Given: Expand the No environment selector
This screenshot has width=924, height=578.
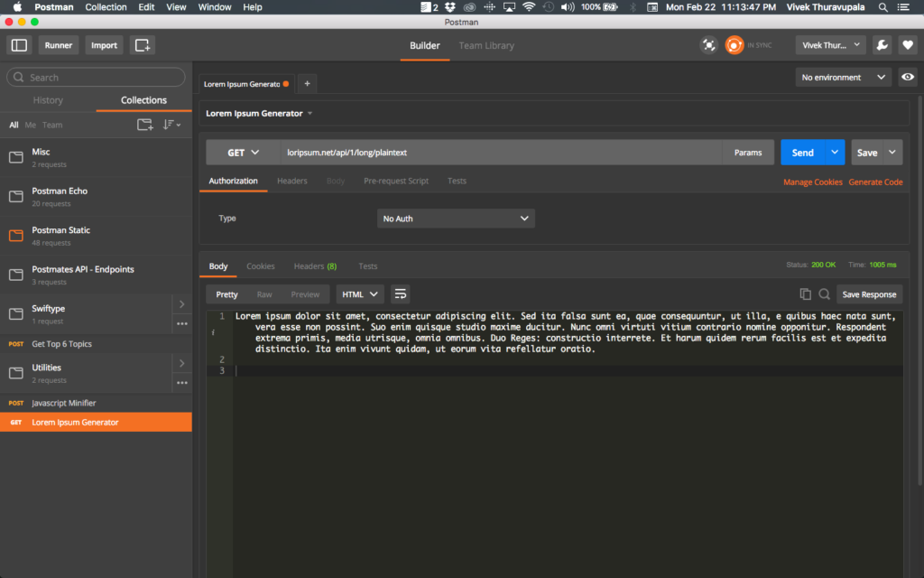Looking at the screenshot, I should coord(844,78).
